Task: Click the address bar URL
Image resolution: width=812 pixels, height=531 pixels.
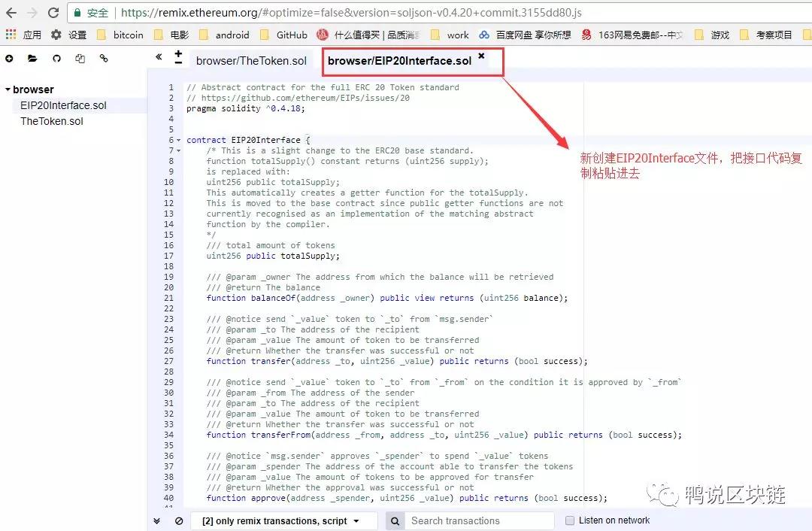Action: [x=351, y=13]
